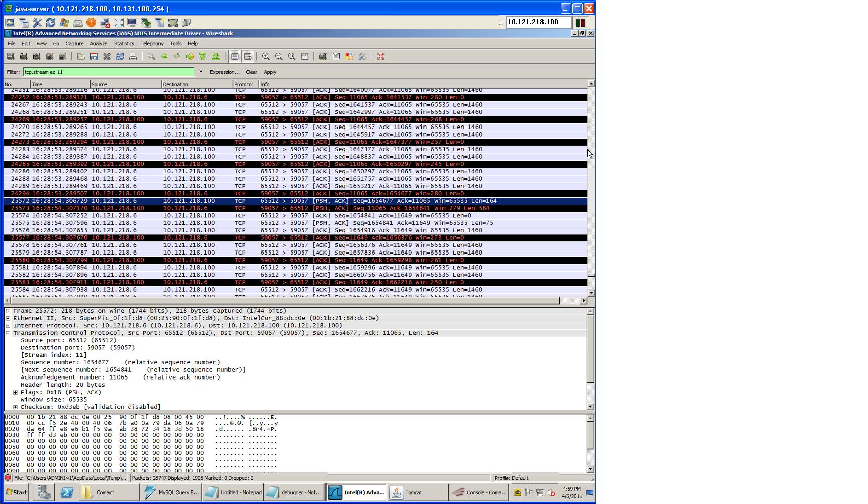Image resolution: width=868 pixels, height=504 pixels.
Task: Expand the Frame 25572 tree node
Action: (x=8, y=311)
